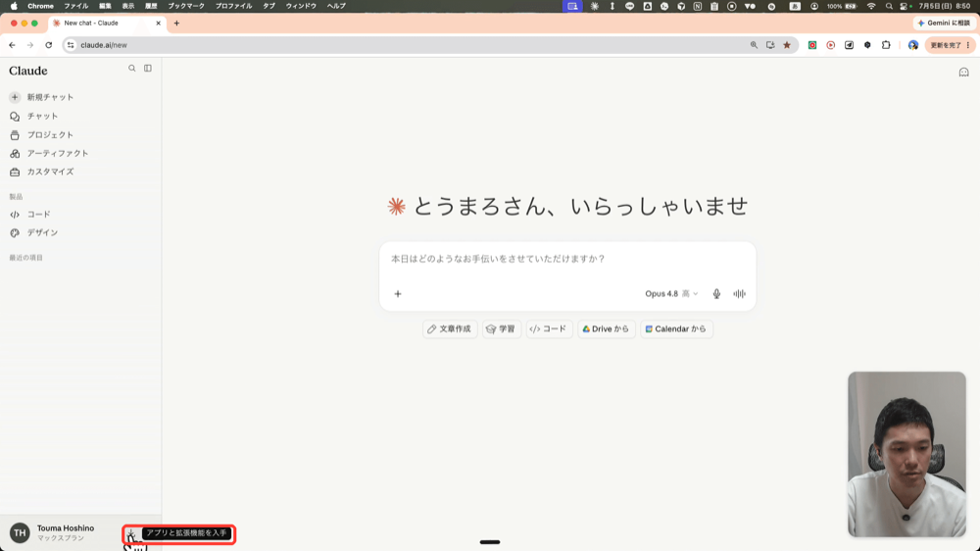Click the microphone dictation icon
This screenshot has height=551, width=980.
(717, 294)
